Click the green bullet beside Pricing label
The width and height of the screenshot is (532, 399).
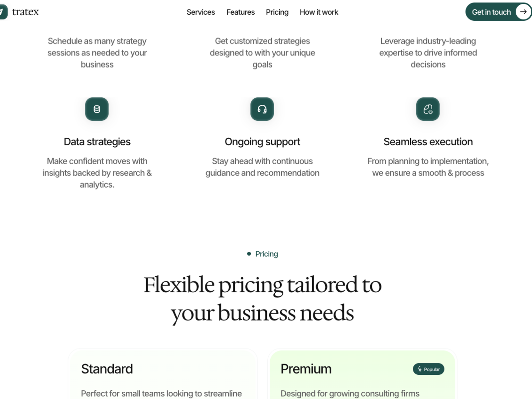point(249,253)
